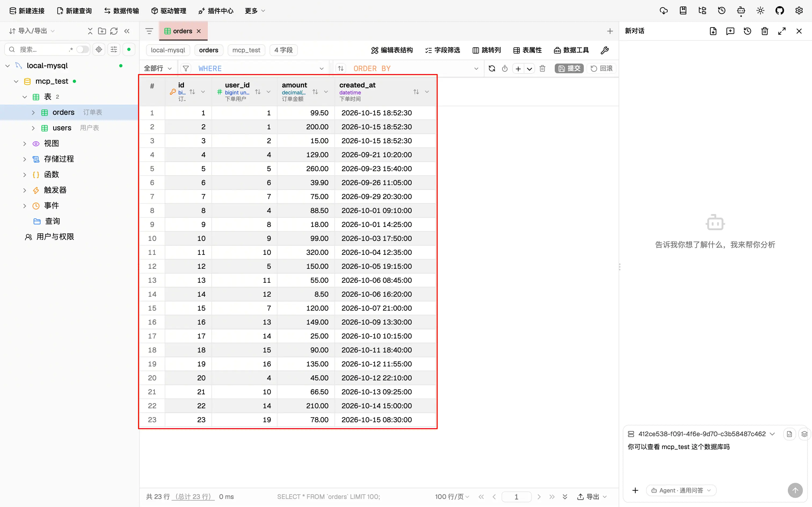This screenshot has width=812, height=507.
Task: Refresh table data with reload icon
Action: point(492,68)
